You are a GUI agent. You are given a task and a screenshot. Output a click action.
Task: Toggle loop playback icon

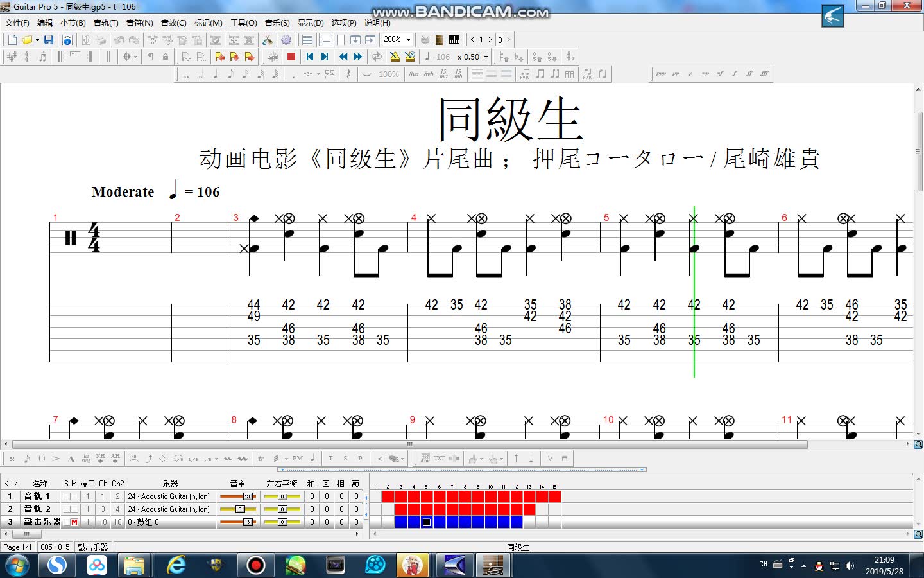pyautogui.click(x=377, y=57)
